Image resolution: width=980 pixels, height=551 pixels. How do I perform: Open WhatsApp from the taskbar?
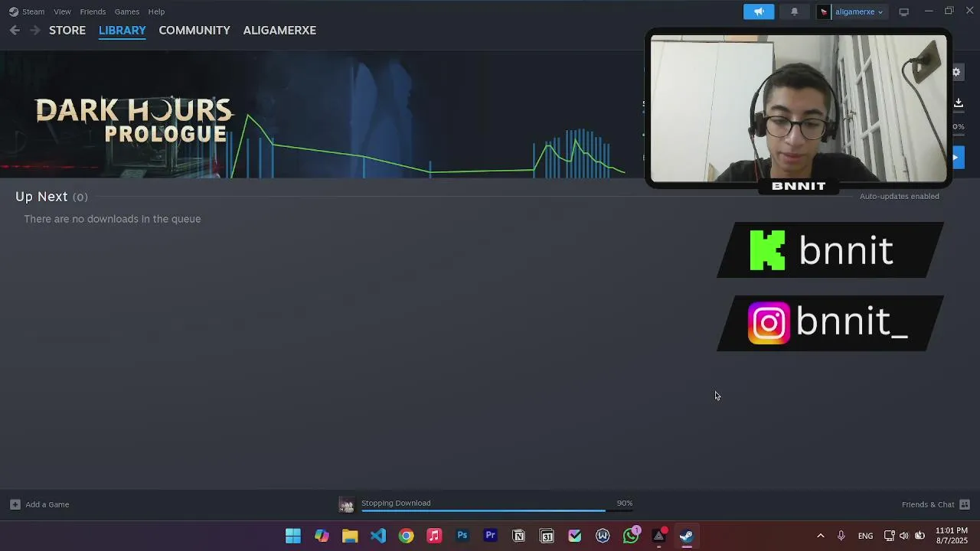(x=631, y=536)
